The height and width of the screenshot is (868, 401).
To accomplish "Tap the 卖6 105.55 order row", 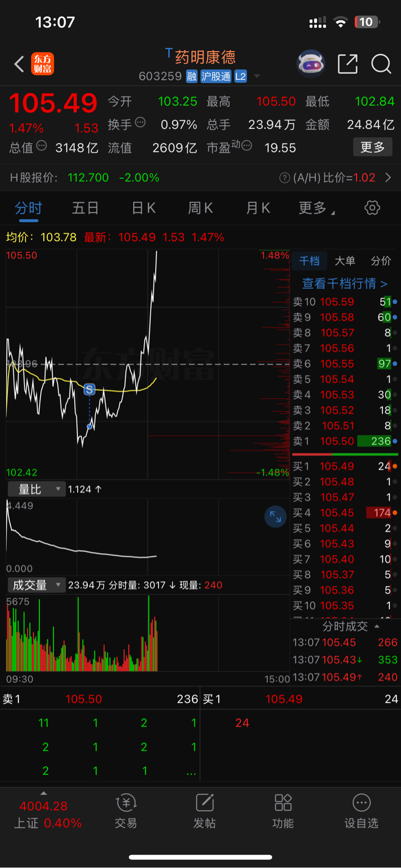I will tap(345, 364).
